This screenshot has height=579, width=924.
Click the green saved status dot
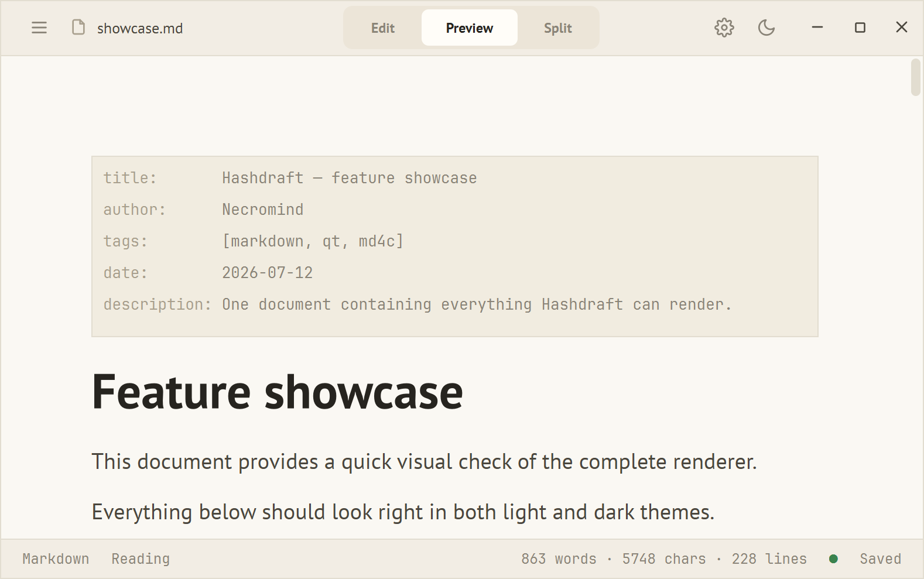point(833,559)
